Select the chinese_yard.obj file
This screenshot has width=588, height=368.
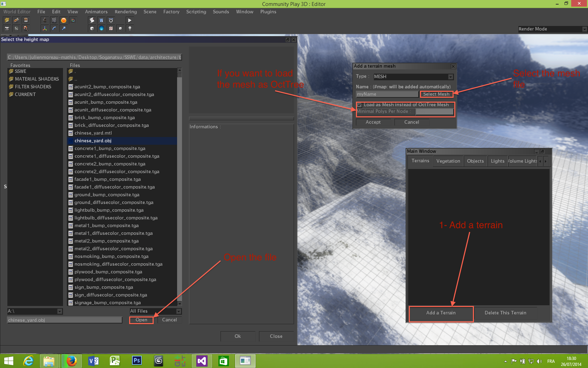(x=93, y=141)
